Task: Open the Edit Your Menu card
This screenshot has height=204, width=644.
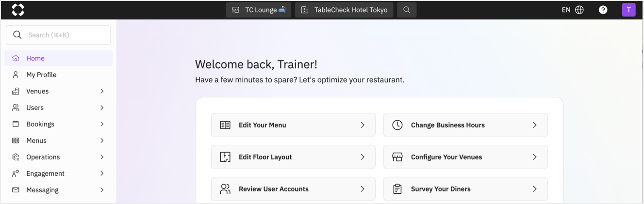Action: tap(293, 125)
